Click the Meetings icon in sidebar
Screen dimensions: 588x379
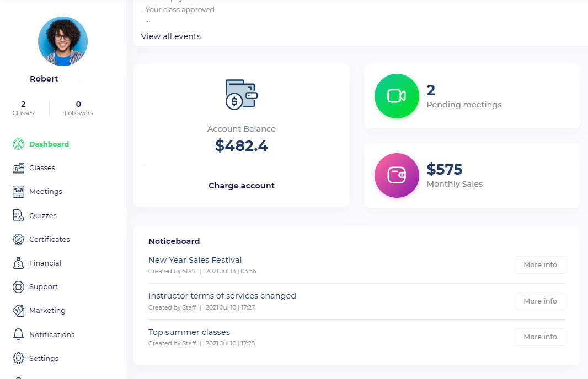click(18, 192)
